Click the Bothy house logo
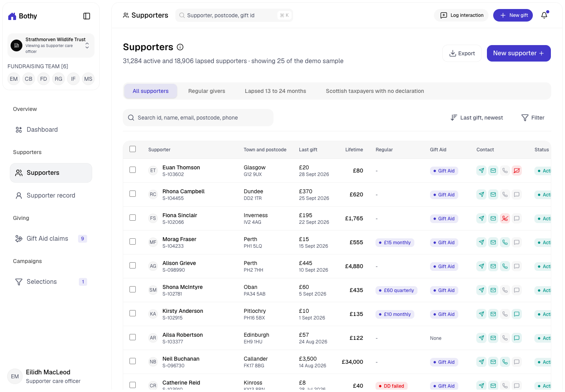 point(12,16)
